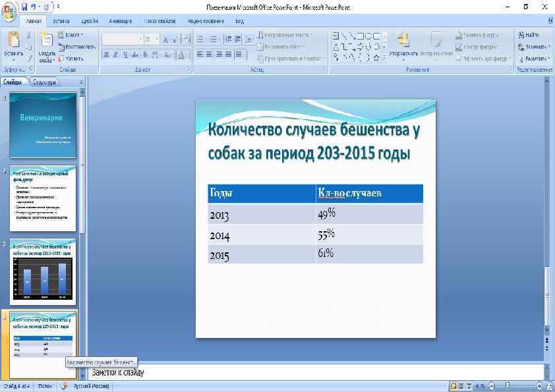
Task: Click the Format Painter brush icon
Action: [x=29, y=58]
